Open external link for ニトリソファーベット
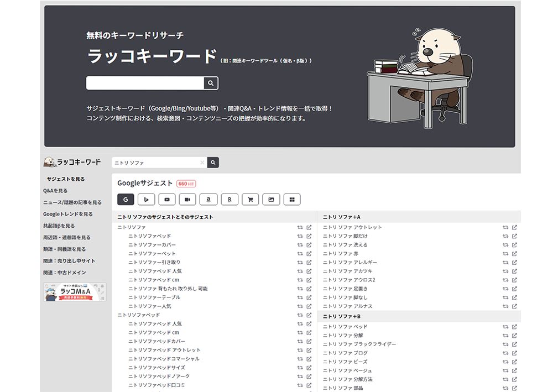Viewport: 553px width, 392px height. (309, 253)
